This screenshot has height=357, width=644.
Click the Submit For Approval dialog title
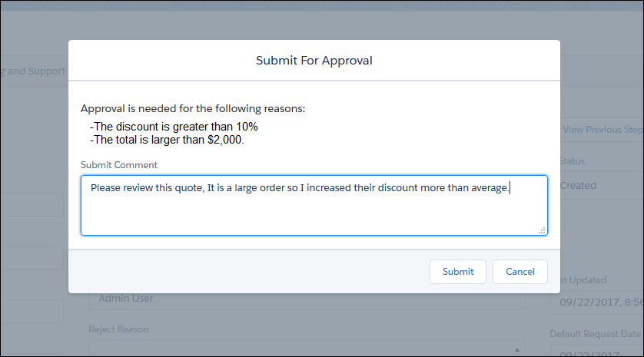coord(314,60)
